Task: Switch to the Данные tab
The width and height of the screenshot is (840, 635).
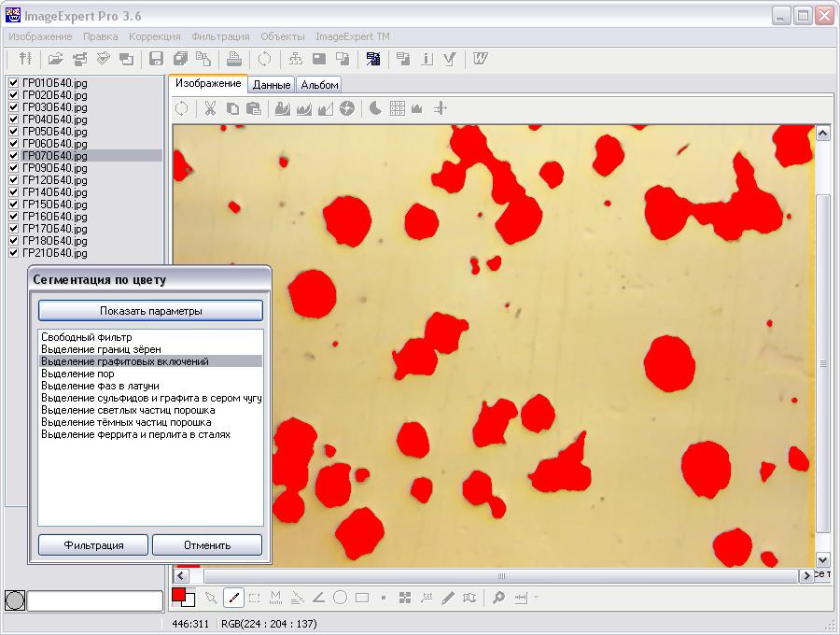Action: [271, 85]
